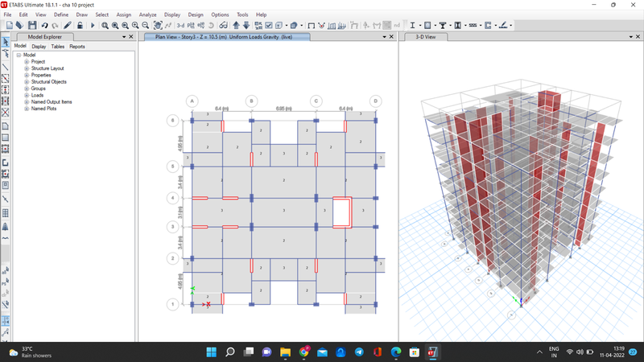This screenshot has height=362, width=644.
Task: Expand the Groups tree node
Action: tap(27, 88)
